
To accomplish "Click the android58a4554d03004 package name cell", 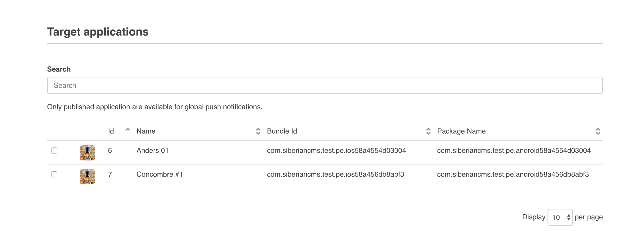I will (x=514, y=151).
